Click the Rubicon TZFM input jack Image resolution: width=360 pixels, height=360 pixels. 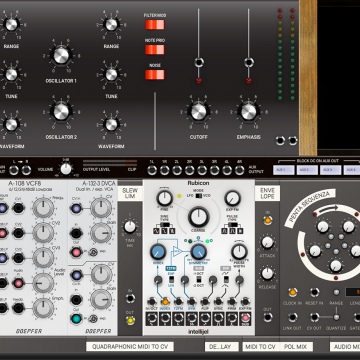point(178,302)
